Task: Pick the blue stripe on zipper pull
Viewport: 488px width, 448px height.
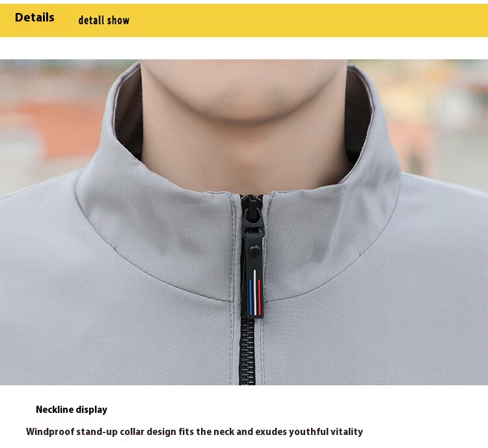Action: pyautogui.click(x=251, y=296)
